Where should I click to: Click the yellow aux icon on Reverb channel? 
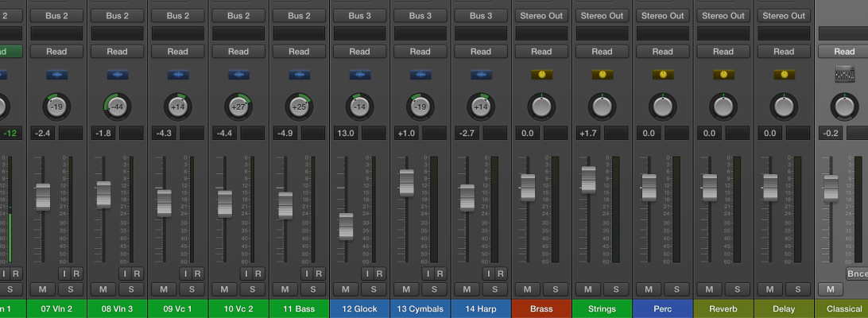click(x=723, y=75)
